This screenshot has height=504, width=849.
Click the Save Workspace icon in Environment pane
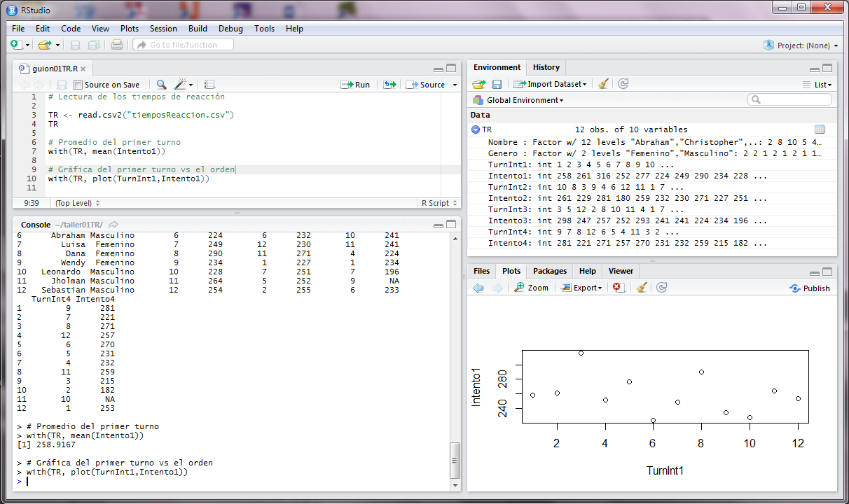(x=497, y=84)
